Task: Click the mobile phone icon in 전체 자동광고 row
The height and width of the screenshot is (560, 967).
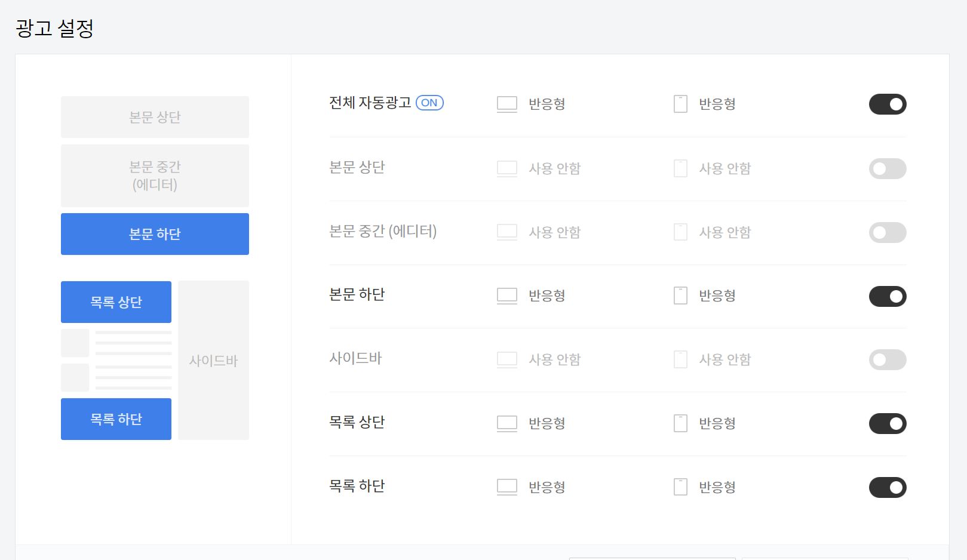Action: (680, 103)
